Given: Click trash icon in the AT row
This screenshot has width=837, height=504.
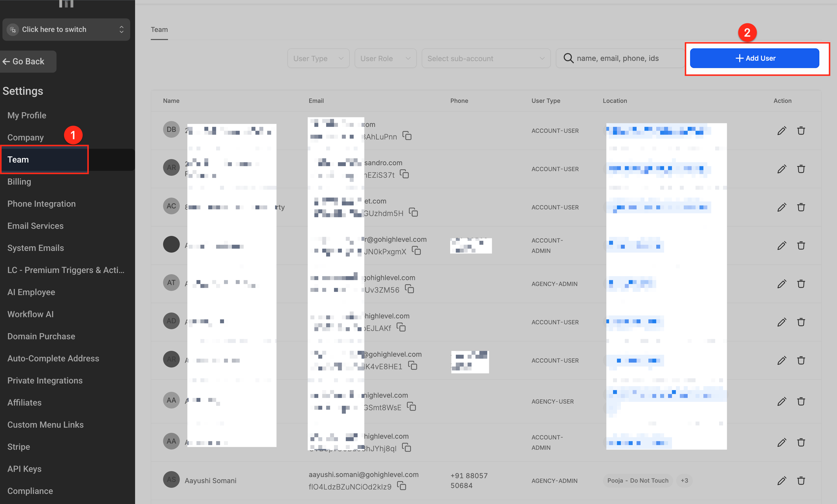Looking at the screenshot, I should point(801,284).
